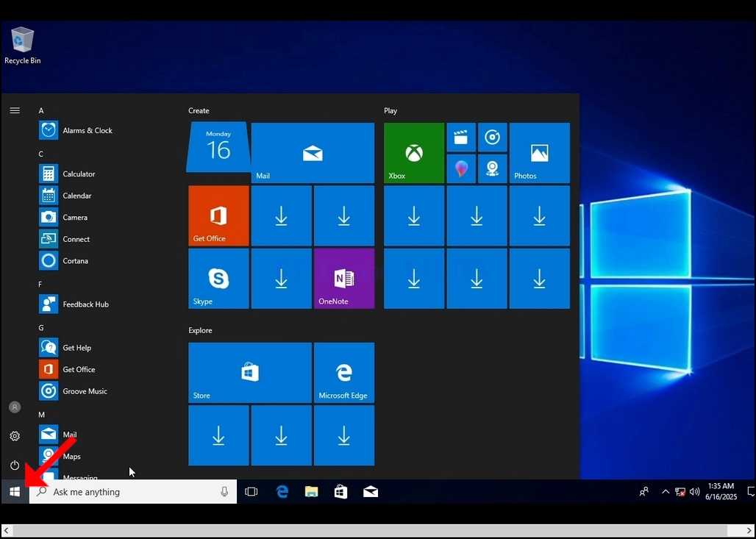
Task: Click the Windows Start button
Action: (15, 492)
